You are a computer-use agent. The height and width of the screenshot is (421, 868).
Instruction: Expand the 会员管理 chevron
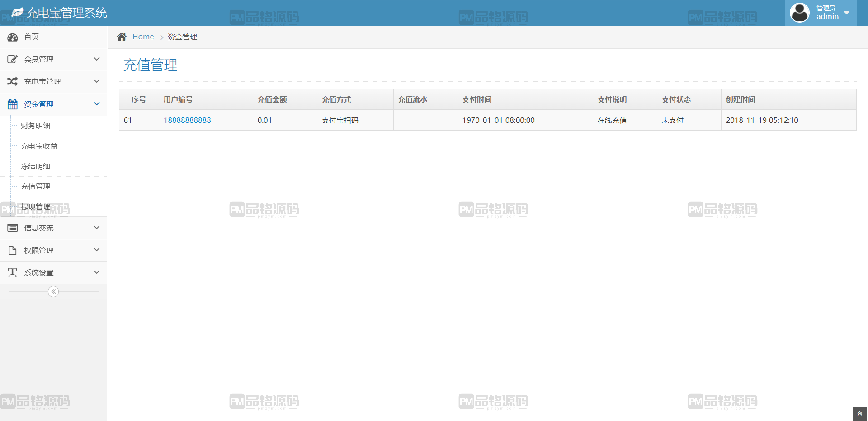click(96, 59)
